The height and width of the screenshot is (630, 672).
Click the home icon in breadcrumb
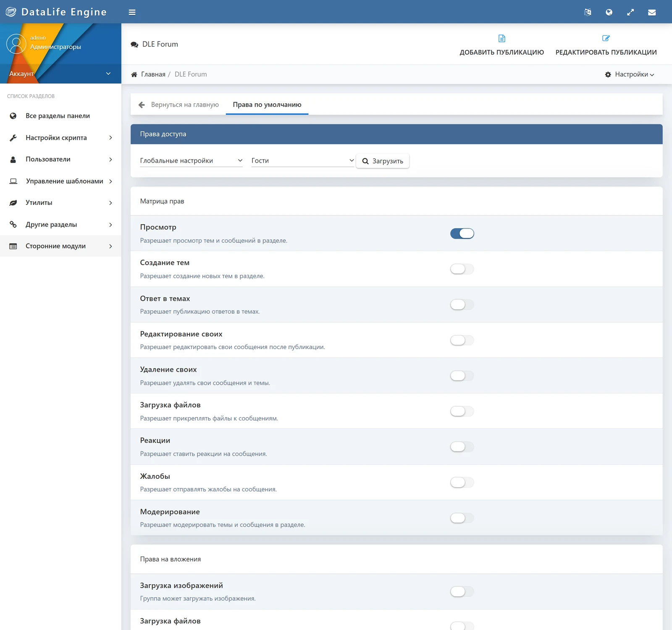point(134,74)
